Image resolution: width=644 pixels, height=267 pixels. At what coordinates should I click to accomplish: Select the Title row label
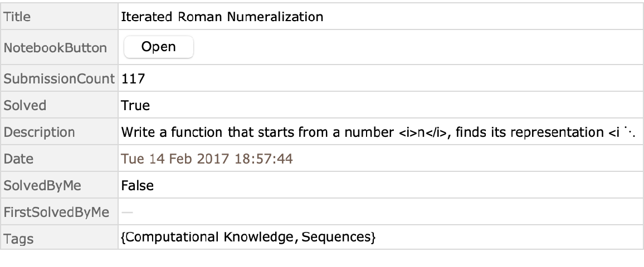[17, 17]
